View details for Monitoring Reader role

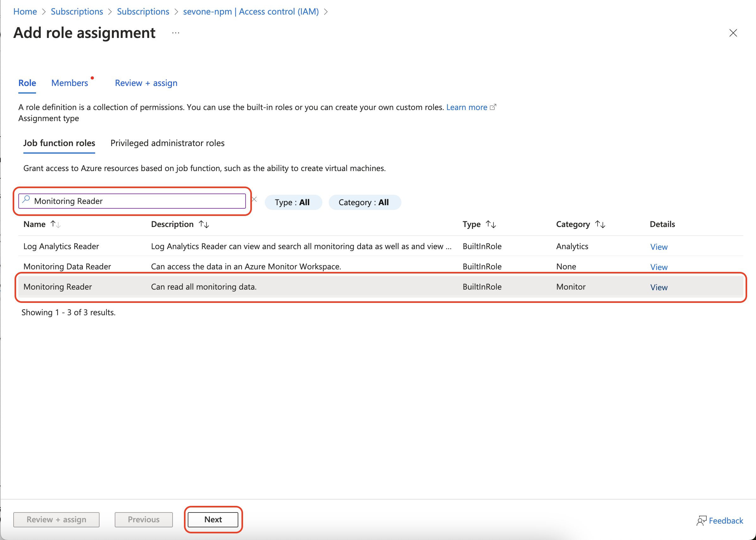(659, 288)
